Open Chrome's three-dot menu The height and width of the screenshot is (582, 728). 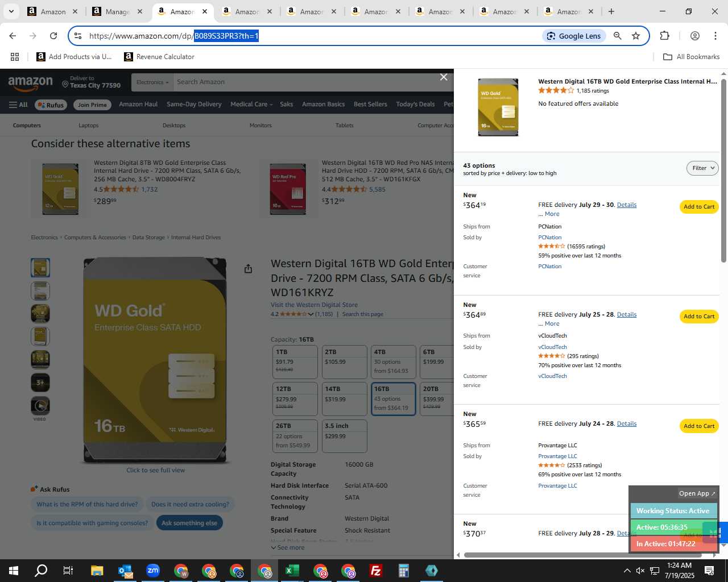[x=715, y=36]
